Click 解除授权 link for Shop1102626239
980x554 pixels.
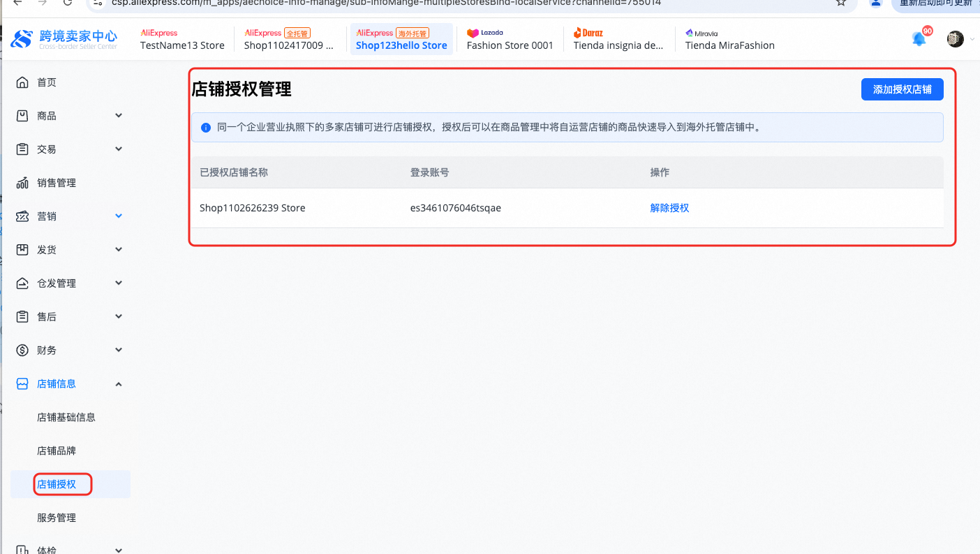(669, 208)
